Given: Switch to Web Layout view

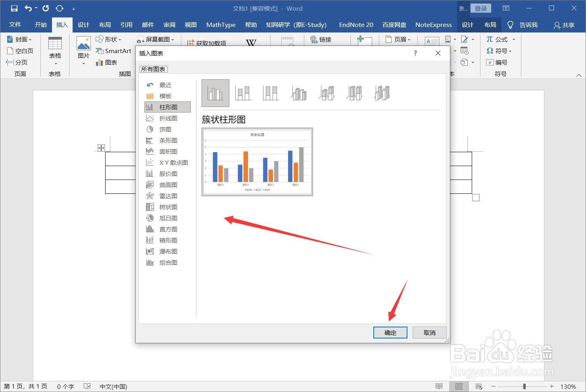Looking at the screenshot, I should pos(479,386).
